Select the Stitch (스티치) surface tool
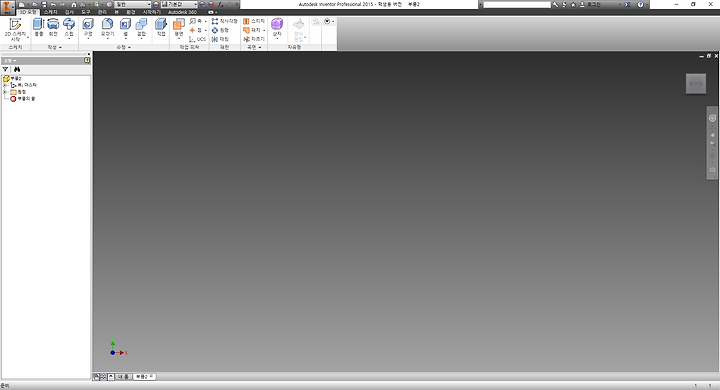This screenshot has width=720, height=390. 254,21
